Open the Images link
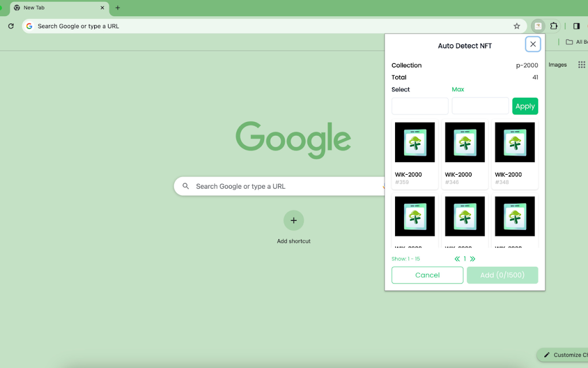 557,64
